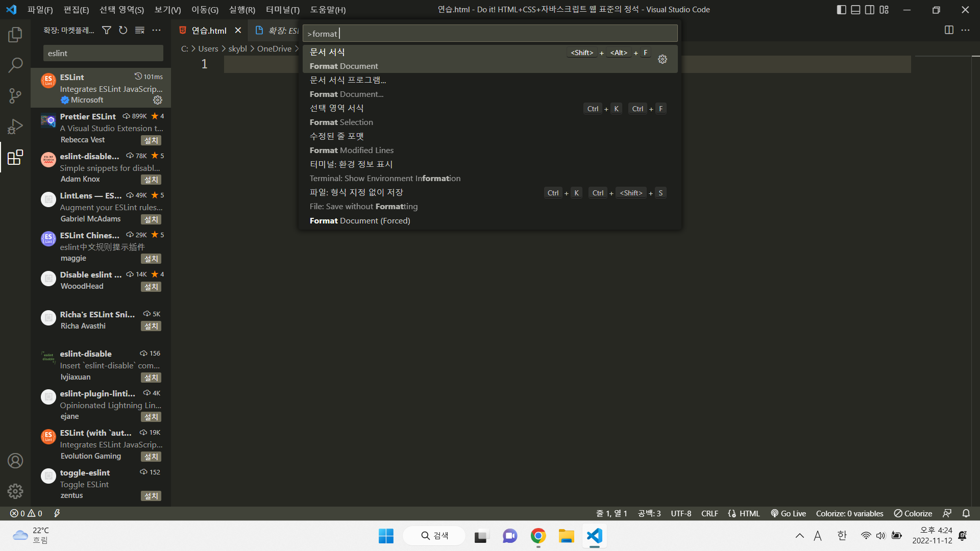Open the Search view in activity bar

15,65
